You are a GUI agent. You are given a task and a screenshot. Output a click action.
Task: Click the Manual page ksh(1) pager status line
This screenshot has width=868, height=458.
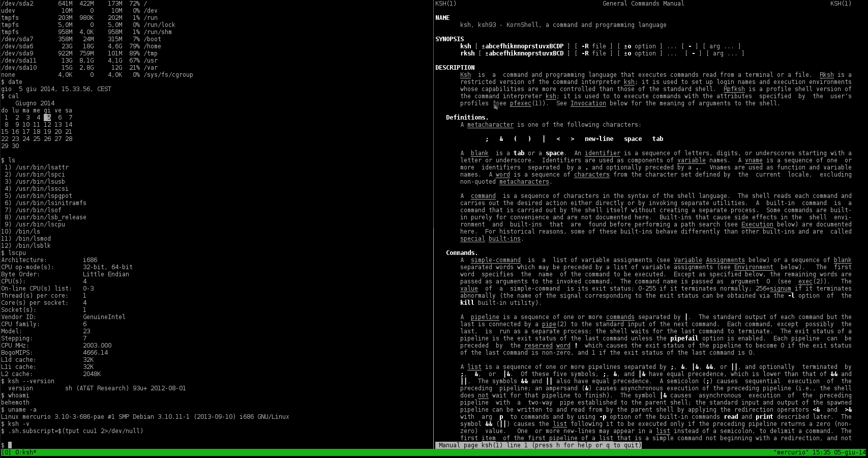point(539,445)
